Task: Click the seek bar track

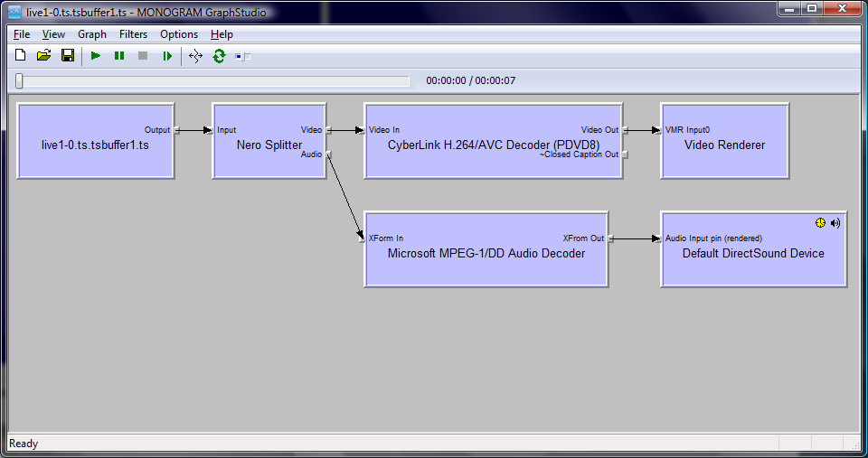Action: click(x=212, y=81)
